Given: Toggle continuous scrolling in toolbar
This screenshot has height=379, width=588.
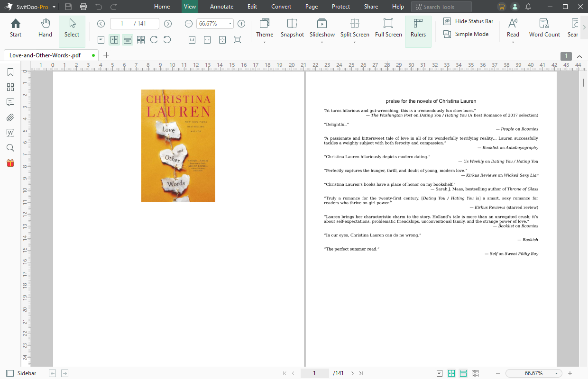Looking at the screenshot, I should tap(128, 40).
